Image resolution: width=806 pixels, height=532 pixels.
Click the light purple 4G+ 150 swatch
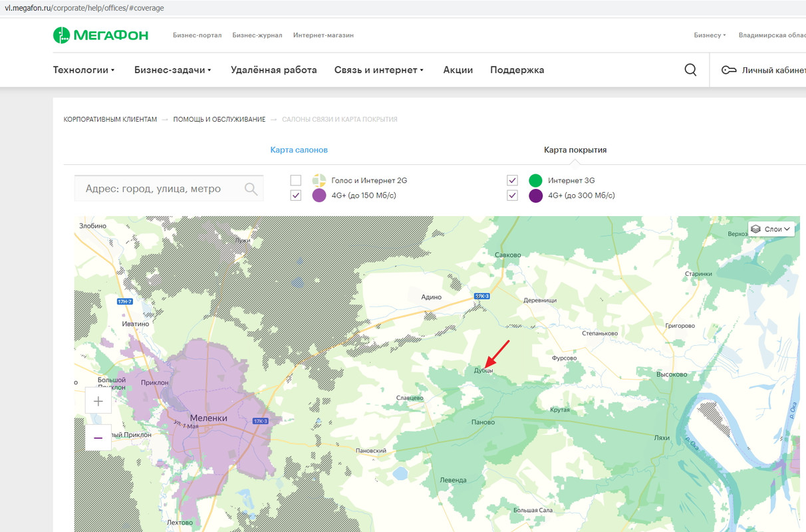319,196
